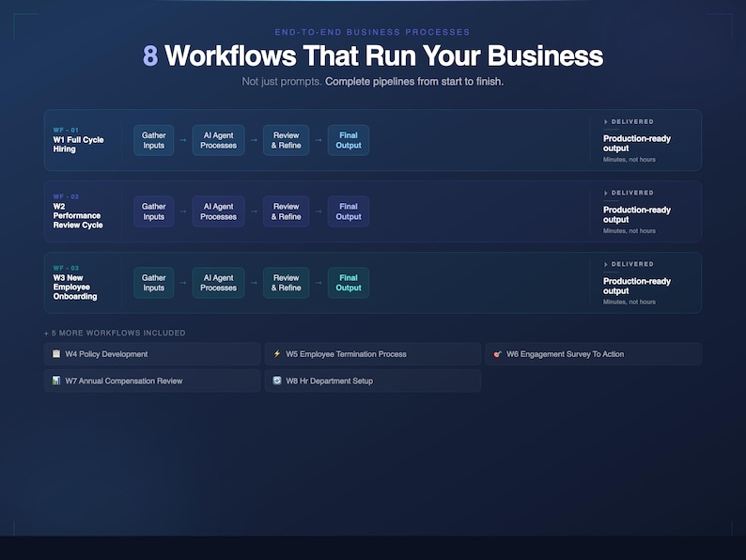Select AI Agent Processes step in W3 Onboarding row
746x560 pixels.
218,283
